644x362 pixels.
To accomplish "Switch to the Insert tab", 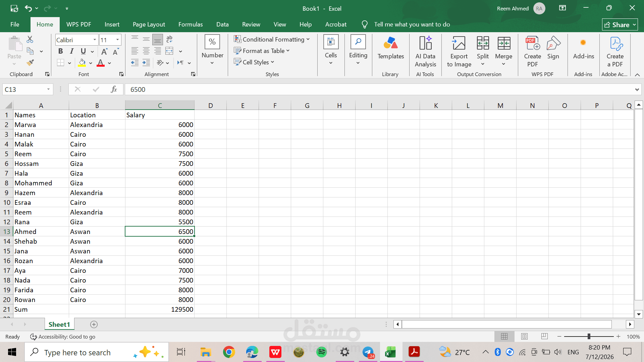I will [112, 24].
